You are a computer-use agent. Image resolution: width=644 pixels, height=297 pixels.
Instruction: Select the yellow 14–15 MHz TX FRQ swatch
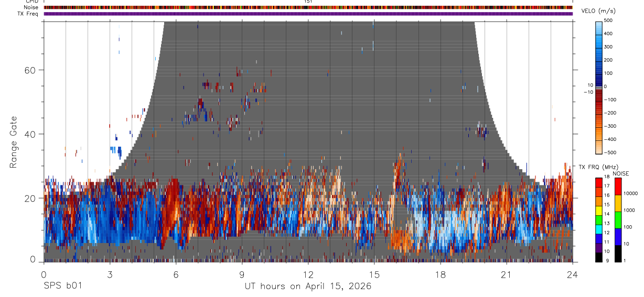coord(599,210)
